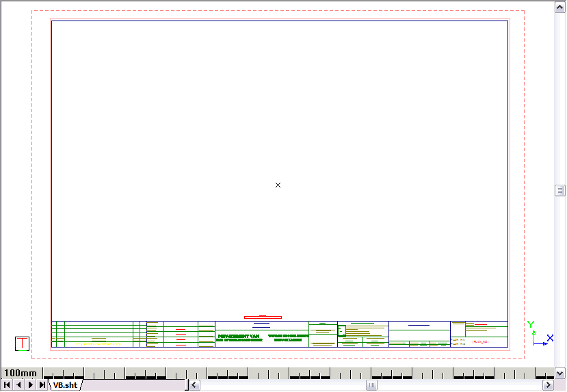This screenshot has width=567, height=392.
Task: Jump to the first sheet using navigation arrow
Action: click(x=7, y=385)
